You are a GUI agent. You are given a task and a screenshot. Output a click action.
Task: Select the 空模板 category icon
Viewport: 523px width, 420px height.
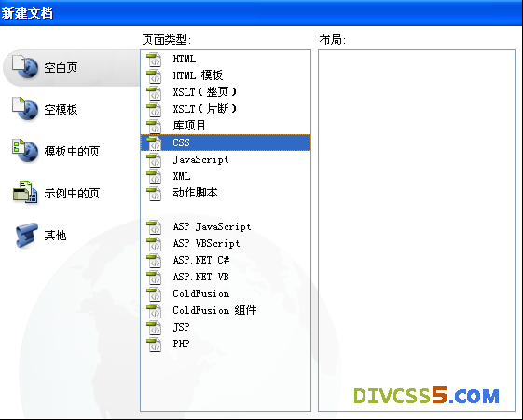tap(25, 109)
